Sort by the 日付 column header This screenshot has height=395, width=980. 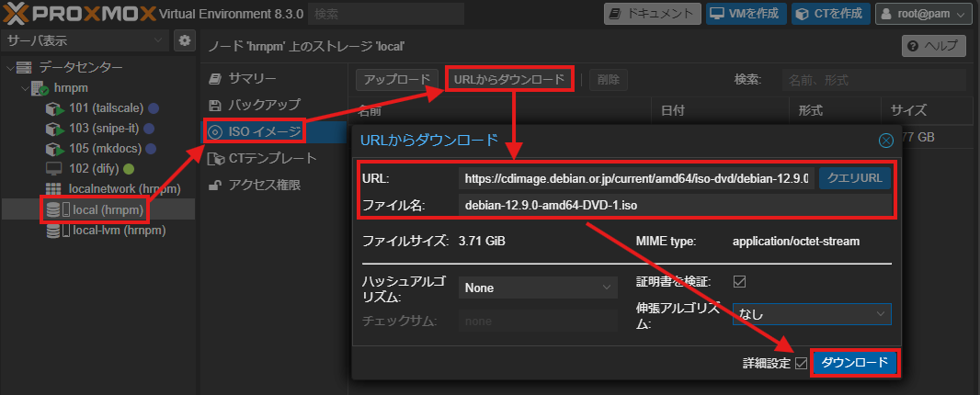(720, 110)
